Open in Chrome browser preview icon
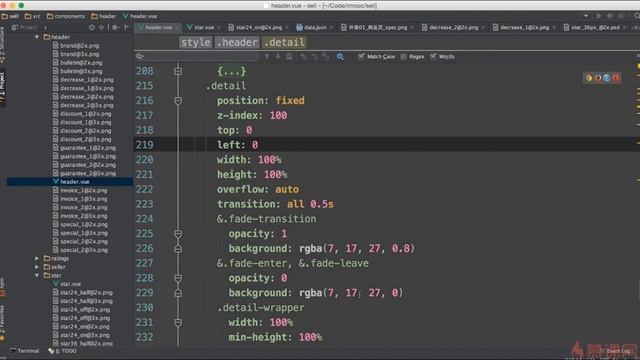Viewport: 640px width, 360px height. coord(589,78)
